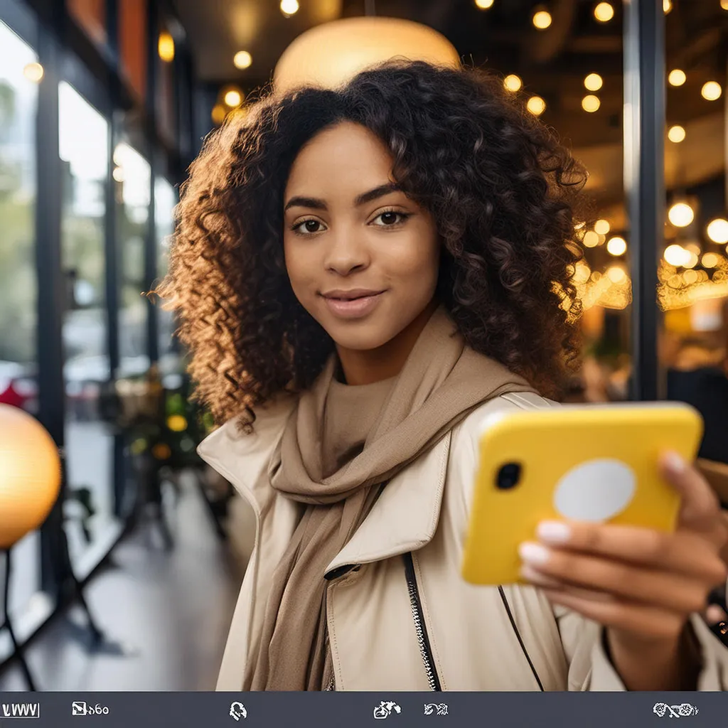Click the image icon with number text in the bottom bar
The image size is (728, 728).
[x=90, y=709]
